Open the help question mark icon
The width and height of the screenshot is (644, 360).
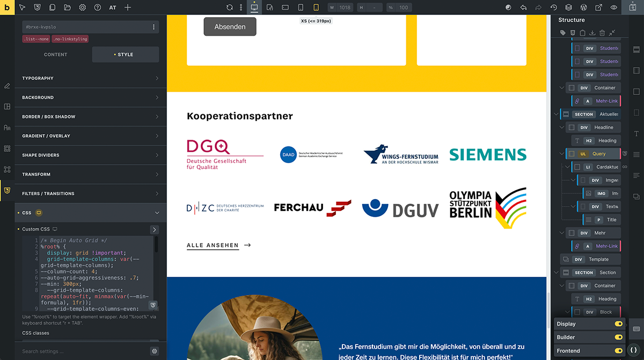pos(97,8)
